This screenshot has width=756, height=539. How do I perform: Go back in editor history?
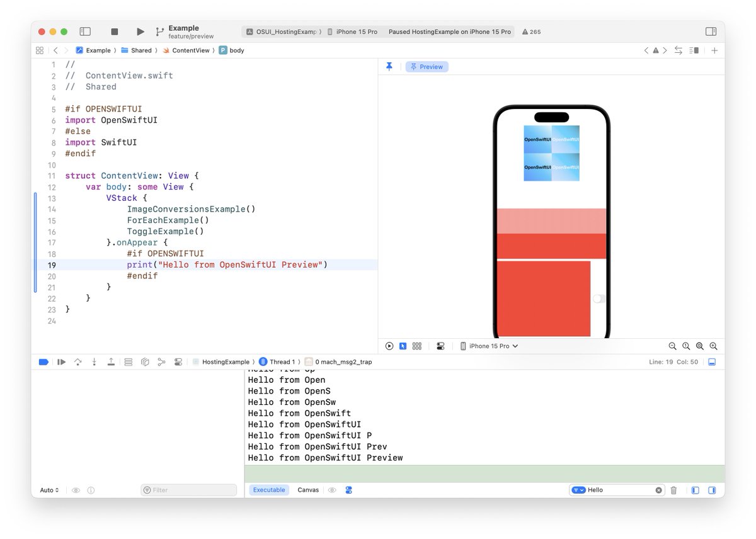pyautogui.click(x=55, y=50)
